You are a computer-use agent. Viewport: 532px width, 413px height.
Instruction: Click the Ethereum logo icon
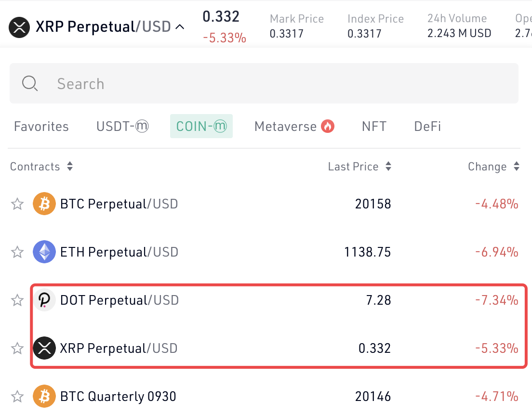click(x=44, y=252)
